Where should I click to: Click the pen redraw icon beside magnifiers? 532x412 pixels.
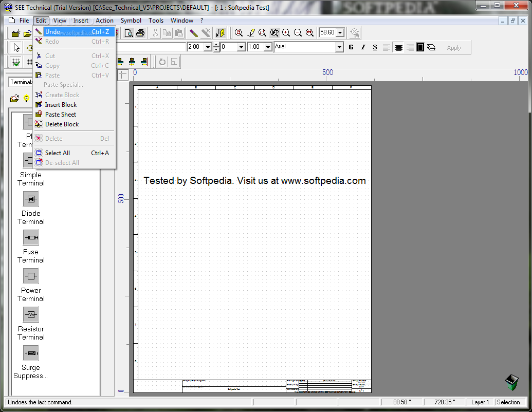point(251,32)
